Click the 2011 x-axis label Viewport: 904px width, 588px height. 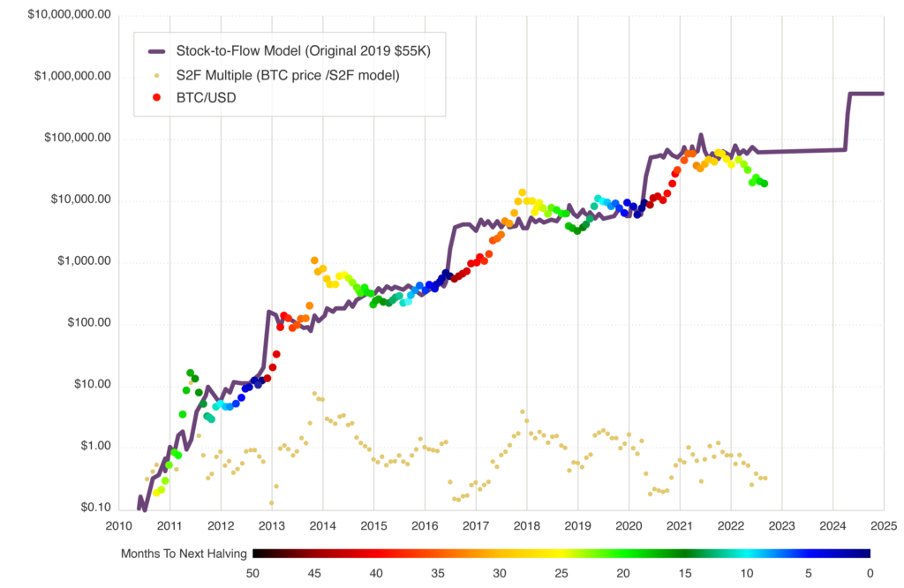pos(169,525)
